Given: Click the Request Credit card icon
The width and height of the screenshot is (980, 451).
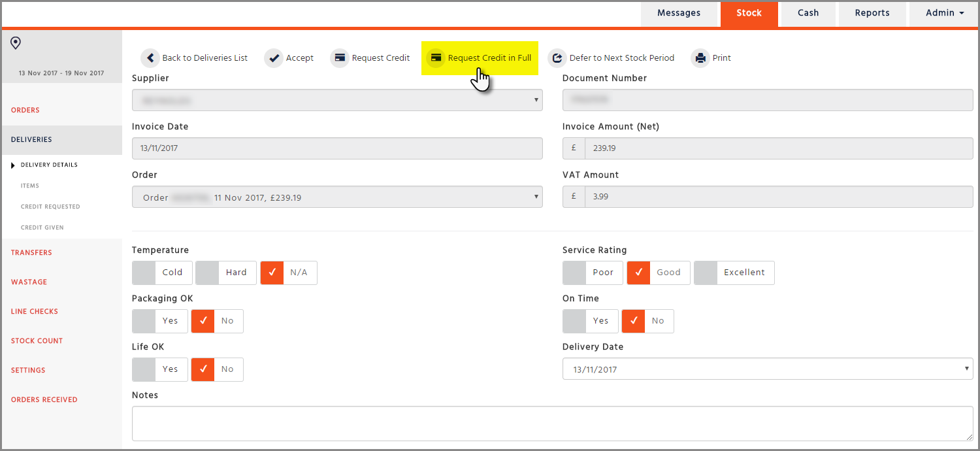Looking at the screenshot, I should point(340,58).
